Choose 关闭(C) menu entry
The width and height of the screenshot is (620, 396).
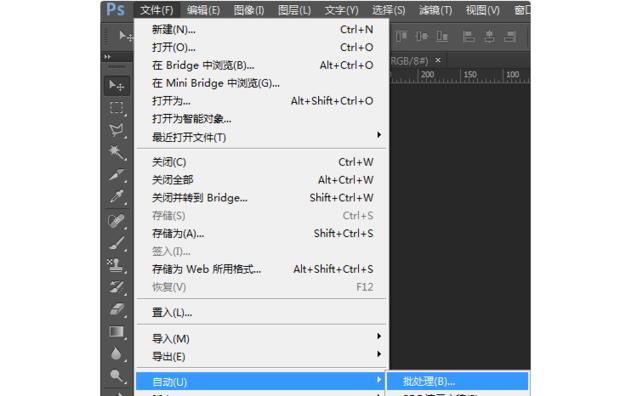pos(261,162)
